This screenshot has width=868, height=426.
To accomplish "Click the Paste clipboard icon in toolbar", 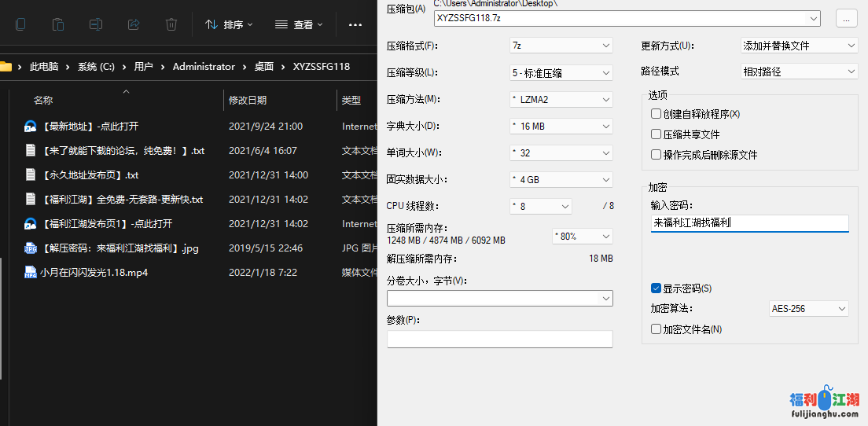I will point(58,24).
